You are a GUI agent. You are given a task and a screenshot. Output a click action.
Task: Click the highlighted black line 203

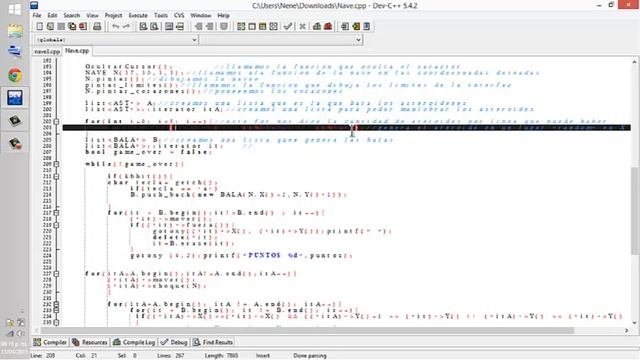(347, 128)
